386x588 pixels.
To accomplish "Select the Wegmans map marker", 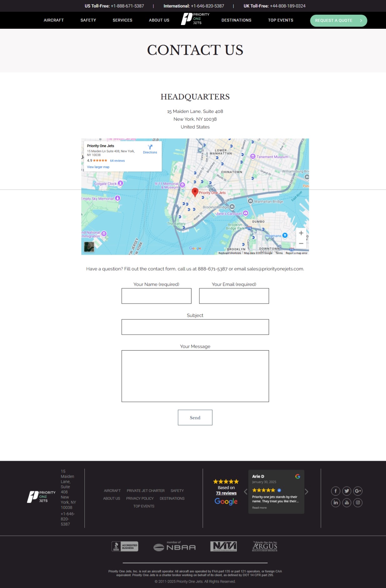I will [285, 235].
